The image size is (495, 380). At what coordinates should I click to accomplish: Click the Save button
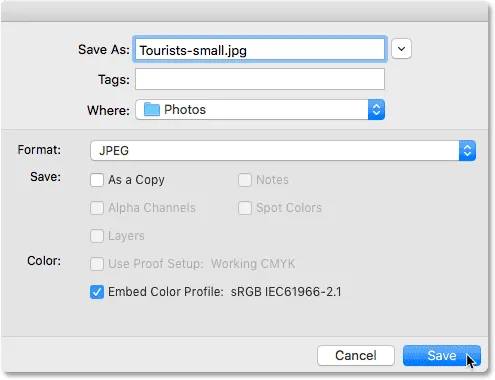click(442, 356)
